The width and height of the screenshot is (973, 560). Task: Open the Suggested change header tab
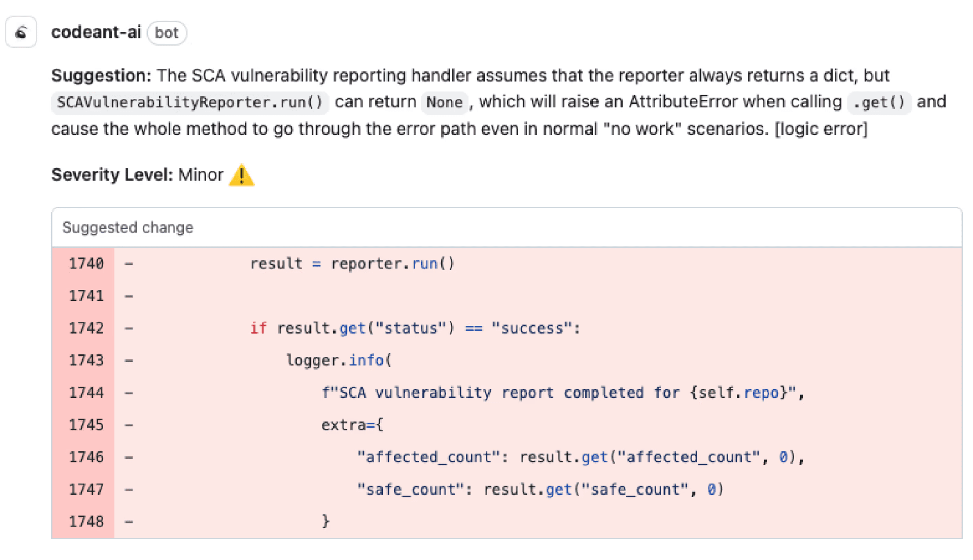(128, 227)
